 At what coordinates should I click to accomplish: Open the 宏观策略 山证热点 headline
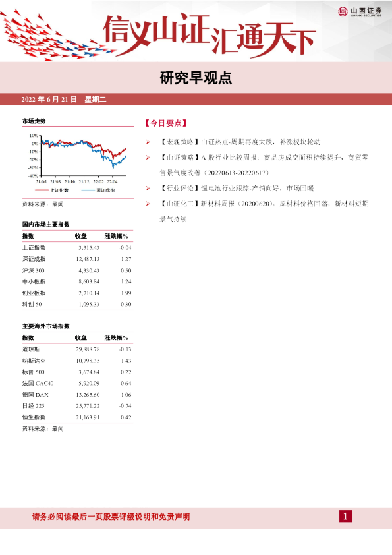240,142
